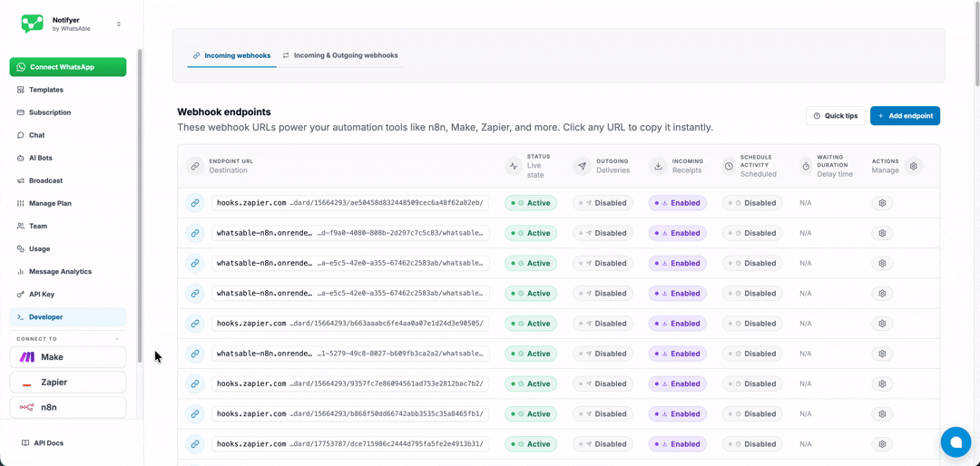Open settings gear for the b663aaabc Zapier endpoint
The width and height of the screenshot is (980, 466).
(883, 324)
